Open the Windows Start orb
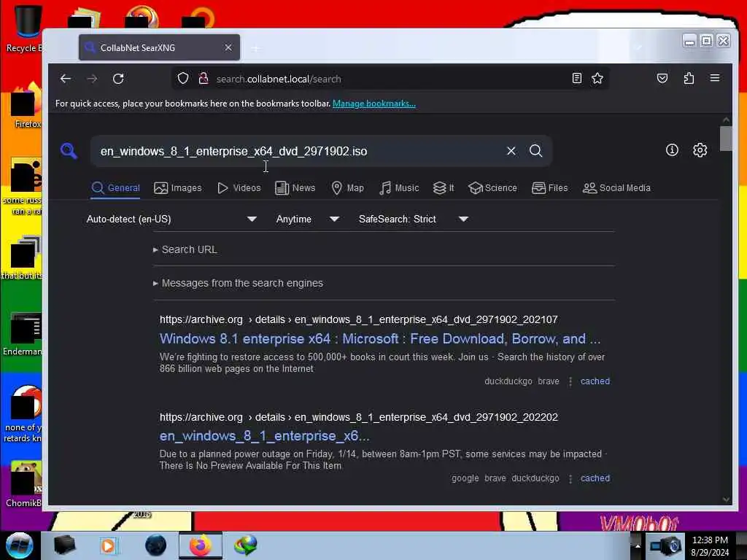Viewport: 747px width, 560px height. 20,545
